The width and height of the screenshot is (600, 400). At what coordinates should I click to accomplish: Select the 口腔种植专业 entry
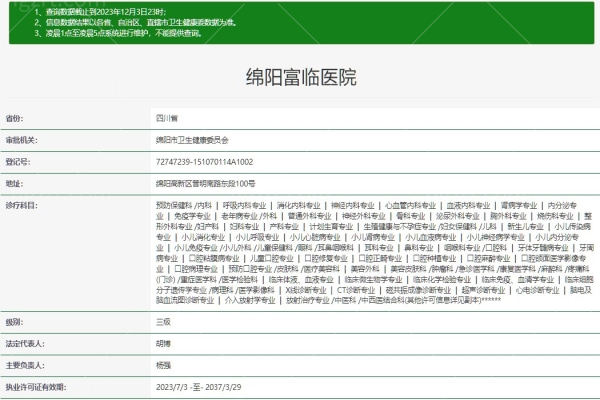434,258
